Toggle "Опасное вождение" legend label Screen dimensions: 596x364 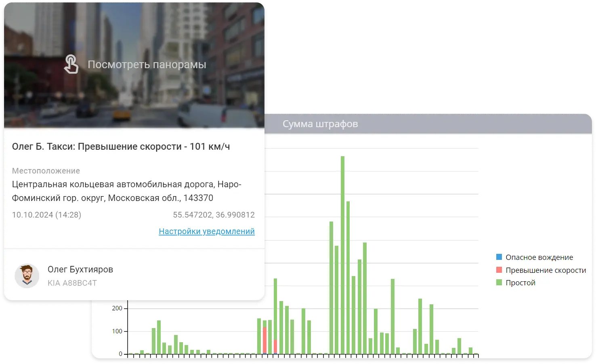tap(539, 257)
